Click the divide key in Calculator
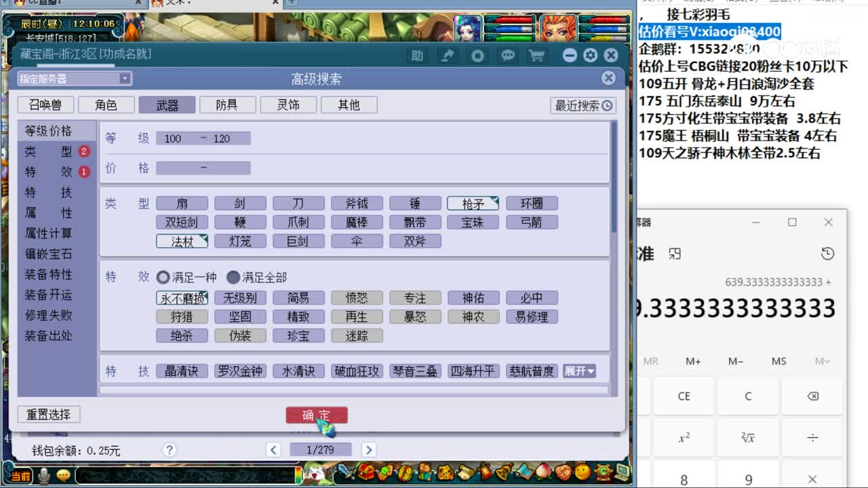The image size is (868, 488). pos(812,438)
